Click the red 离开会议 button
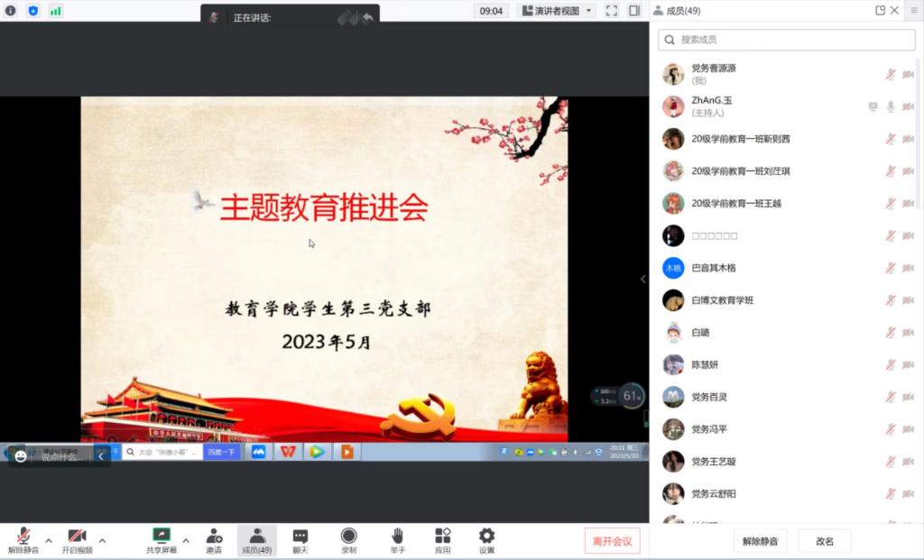This screenshot has height=560, width=924. pyautogui.click(x=612, y=541)
